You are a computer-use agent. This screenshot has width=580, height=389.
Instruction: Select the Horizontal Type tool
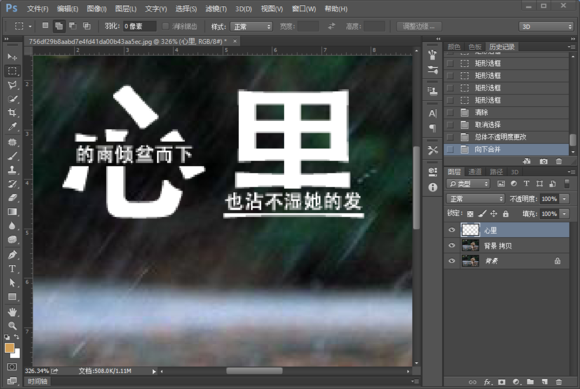pyautogui.click(x=12, y=269)
